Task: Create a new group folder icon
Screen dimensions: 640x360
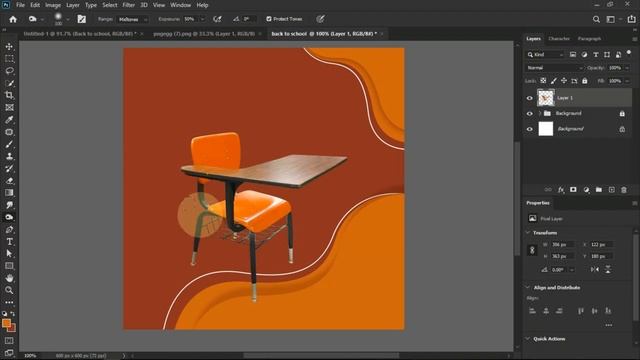Action: pyautogui.click(x=598, y=190)
